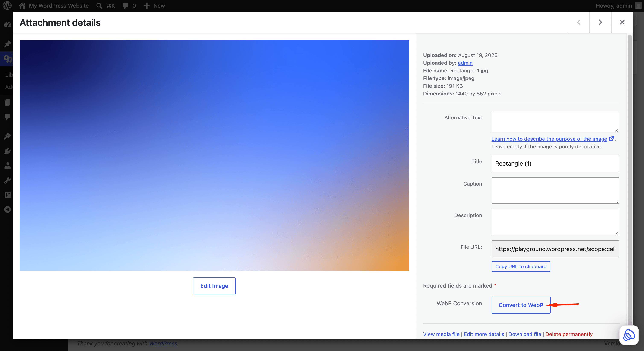Click the admin avatar in toolbar
This screenshot has height=351, width=644.
click(638, 6)
